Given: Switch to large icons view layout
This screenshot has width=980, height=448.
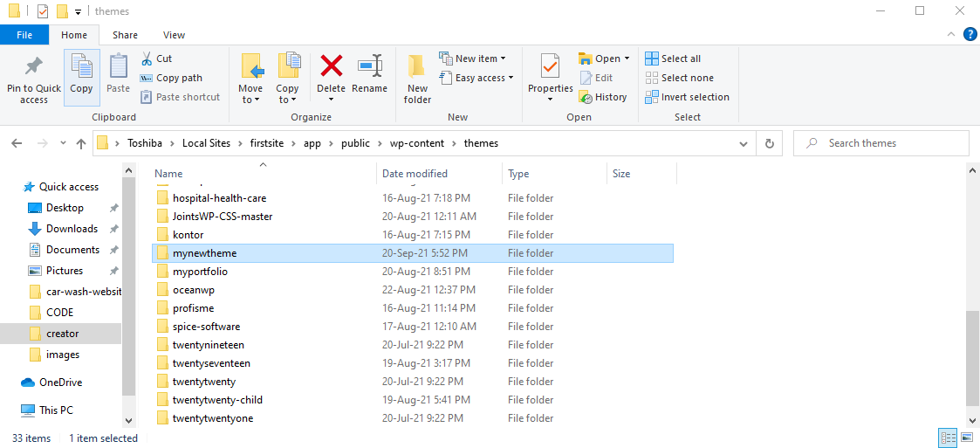Looking at the screenshot, I should [967, 438].
